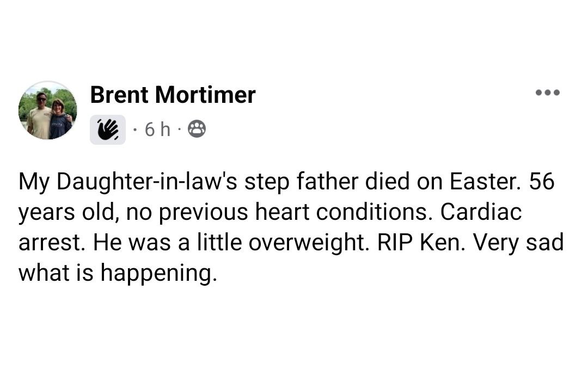Open Brent Mortimer's profile picture
The height and width of the screenshot is (376, 588).
(48, 110)
